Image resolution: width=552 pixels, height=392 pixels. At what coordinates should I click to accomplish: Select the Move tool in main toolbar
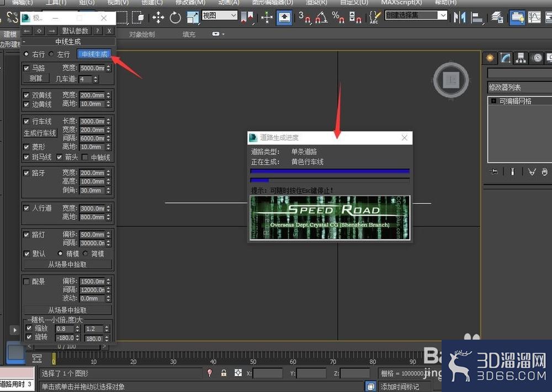tap(158, 17)
